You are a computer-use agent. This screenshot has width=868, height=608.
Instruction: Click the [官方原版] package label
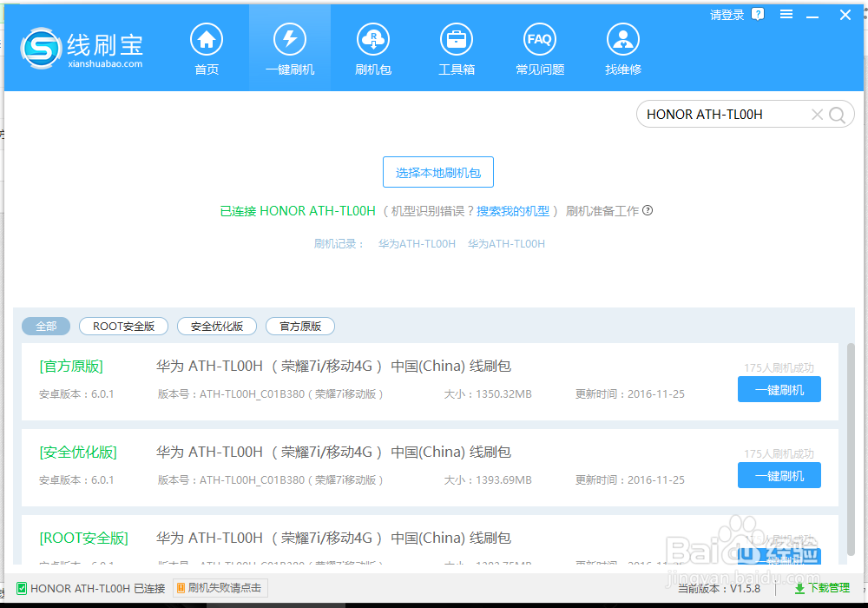(x=71, y=366)
